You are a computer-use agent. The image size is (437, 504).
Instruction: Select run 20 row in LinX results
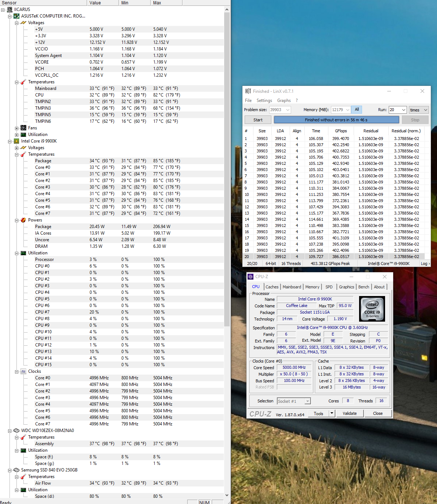pyautogui.click(x=334, y=257)
